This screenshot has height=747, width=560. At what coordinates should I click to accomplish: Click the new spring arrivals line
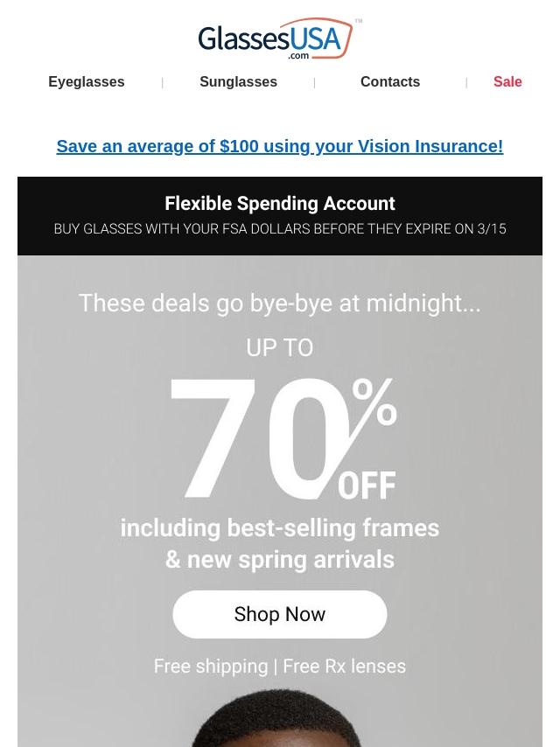point(280,560)
